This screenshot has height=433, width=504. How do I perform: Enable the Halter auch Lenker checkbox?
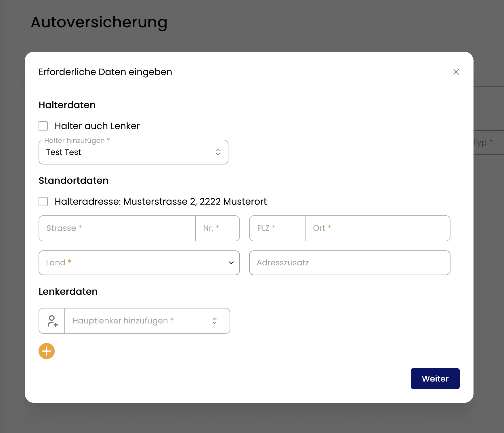[x=43, y=126]
